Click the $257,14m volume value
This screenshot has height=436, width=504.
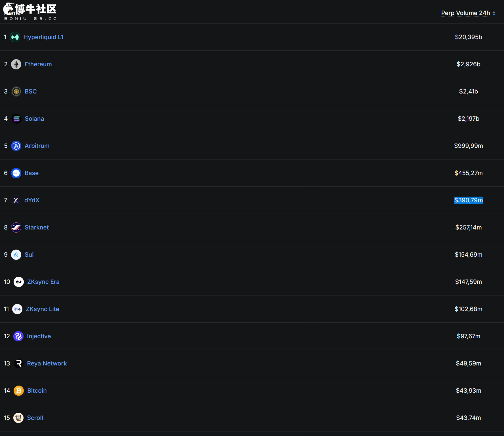point(469,227)
